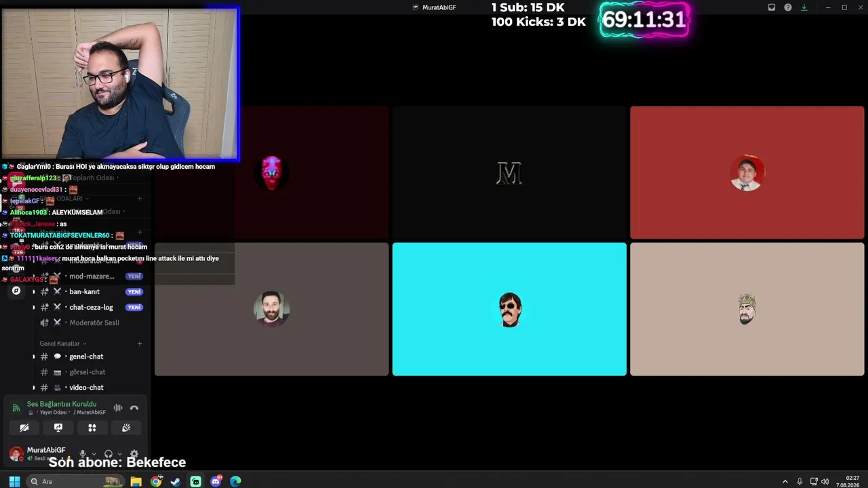Mute the microphone in user panel

83,454
